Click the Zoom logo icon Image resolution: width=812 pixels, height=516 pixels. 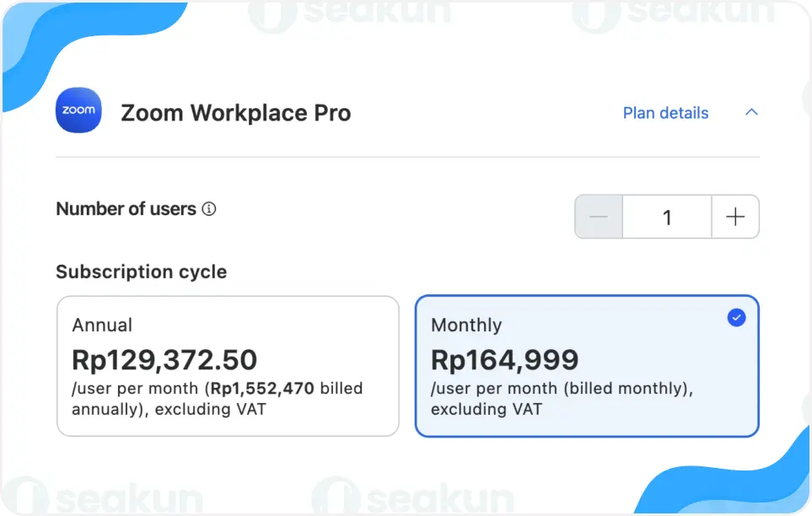[x=78, y=110]
